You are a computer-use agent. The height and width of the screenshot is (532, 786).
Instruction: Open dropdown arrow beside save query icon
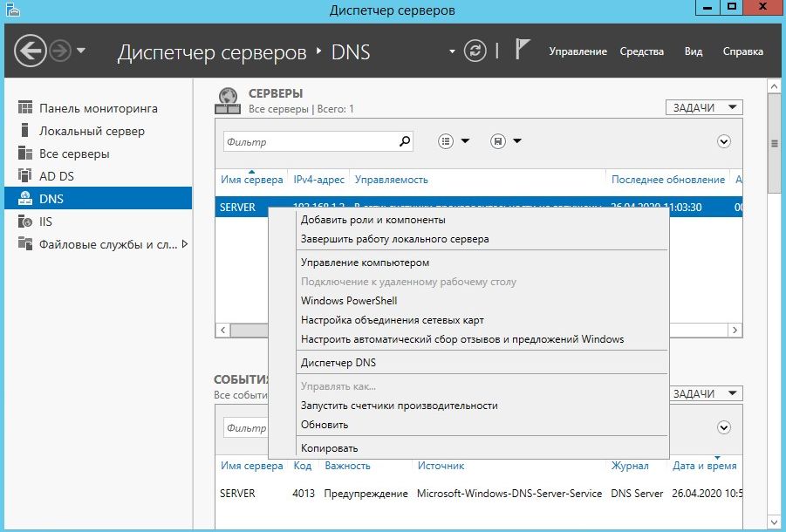517,141
